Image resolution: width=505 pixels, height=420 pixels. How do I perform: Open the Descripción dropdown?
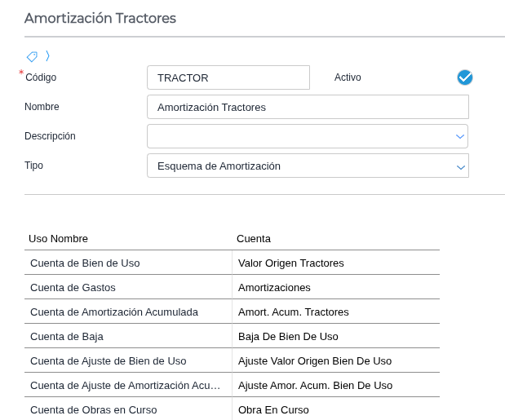[x=460, y=136]
